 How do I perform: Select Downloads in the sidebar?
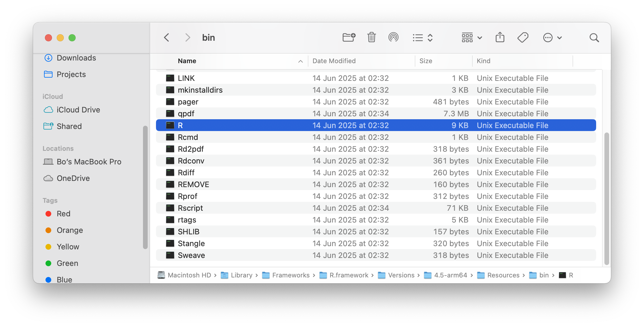76,58
